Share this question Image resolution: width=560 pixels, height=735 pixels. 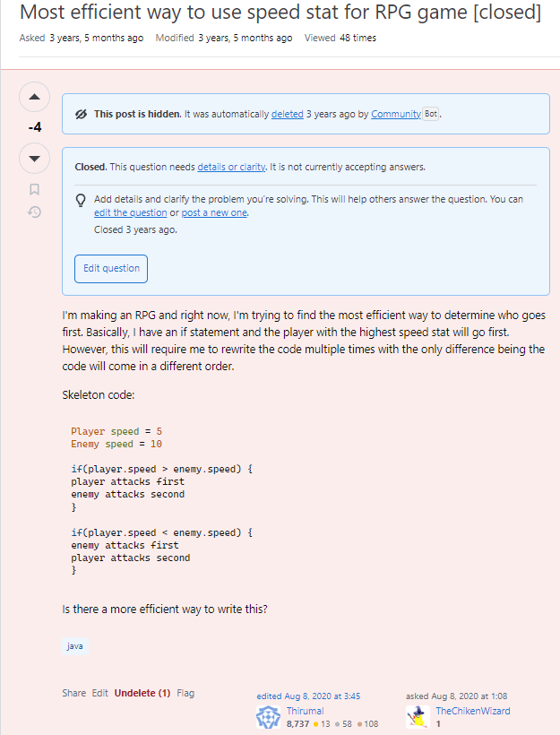tap(74, 693)
